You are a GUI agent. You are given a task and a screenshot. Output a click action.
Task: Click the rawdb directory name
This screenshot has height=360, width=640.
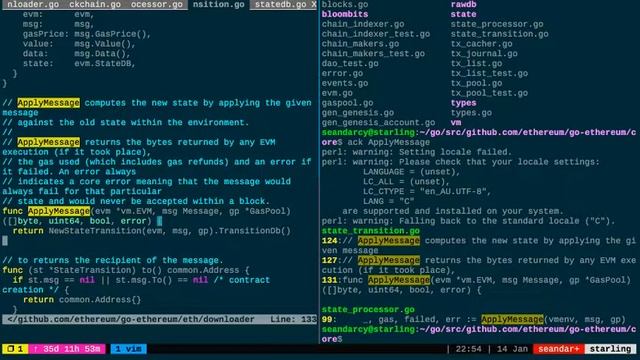463,4
